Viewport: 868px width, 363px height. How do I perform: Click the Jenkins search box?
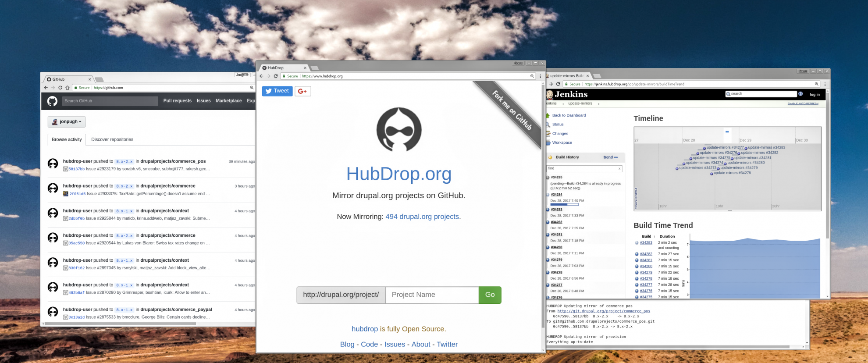pyautogui.click(x=761, y=94)
